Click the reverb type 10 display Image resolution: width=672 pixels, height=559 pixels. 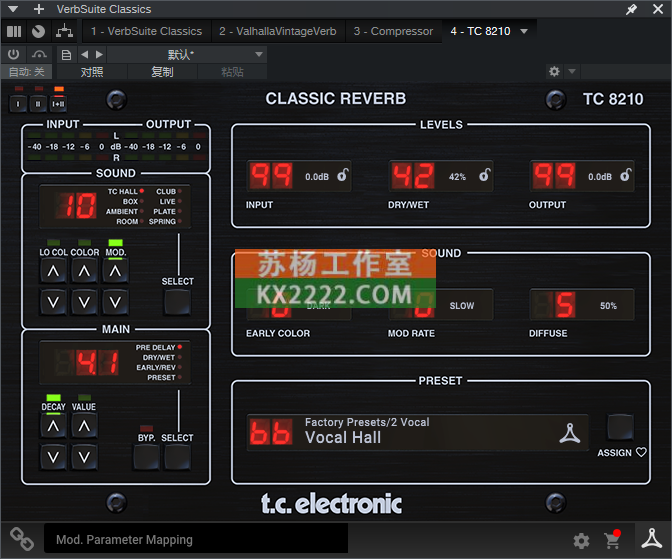point(77,206)
